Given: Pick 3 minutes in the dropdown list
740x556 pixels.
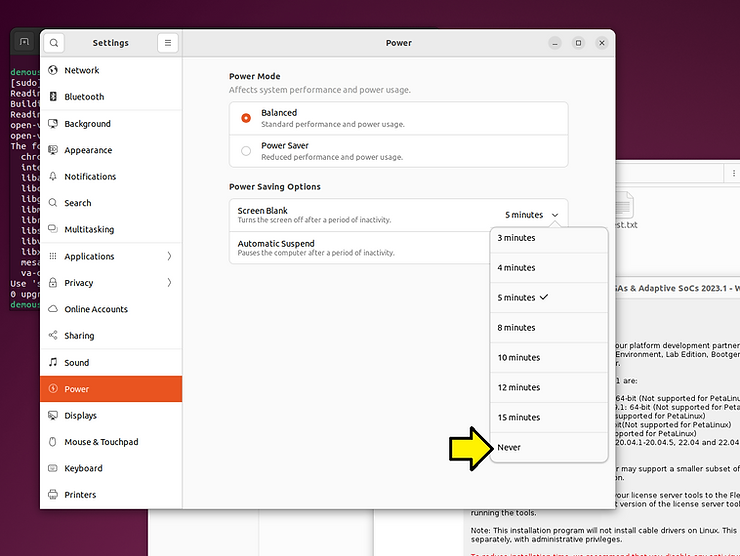Looking at the screenshot, I should [516, 238].
